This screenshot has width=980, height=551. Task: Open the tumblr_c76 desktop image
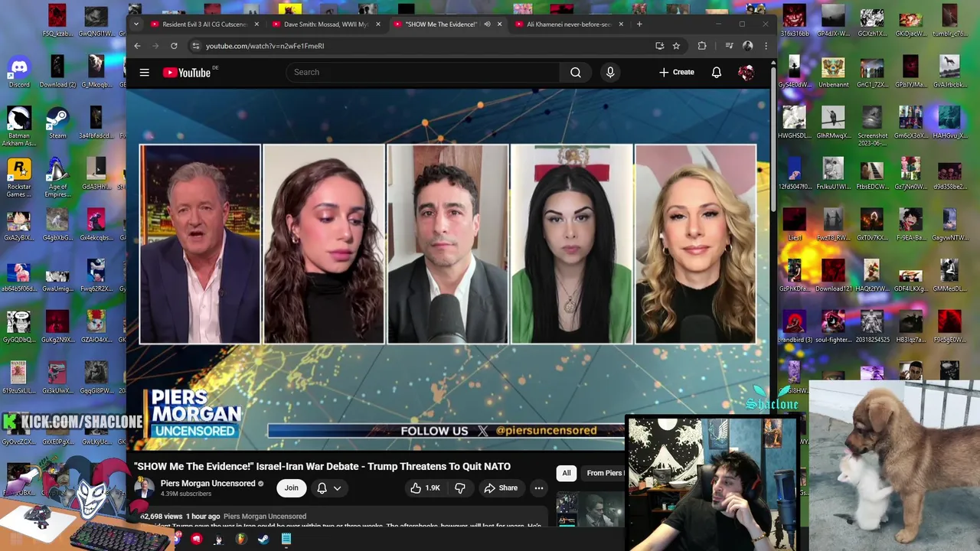(x=949, y=21)
